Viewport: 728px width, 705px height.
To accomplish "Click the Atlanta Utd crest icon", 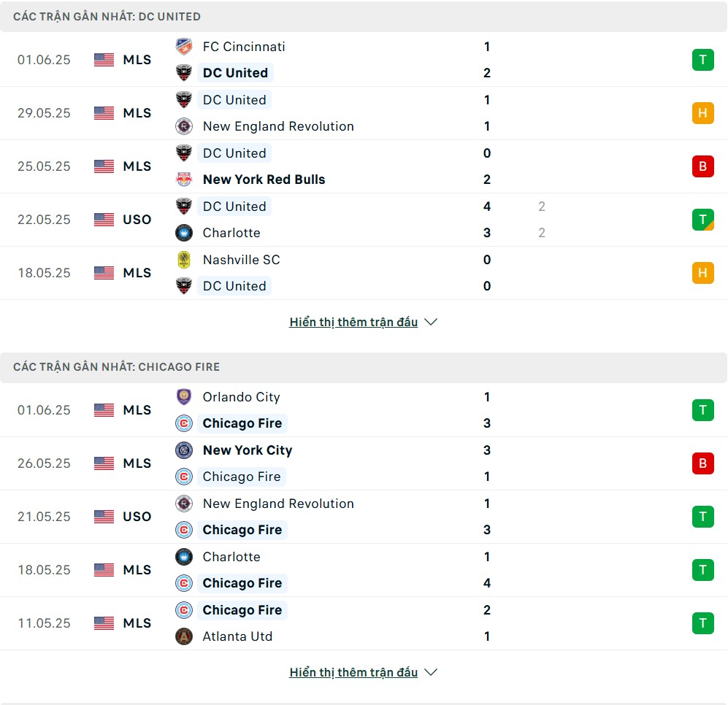I will (x=184, y=636).
